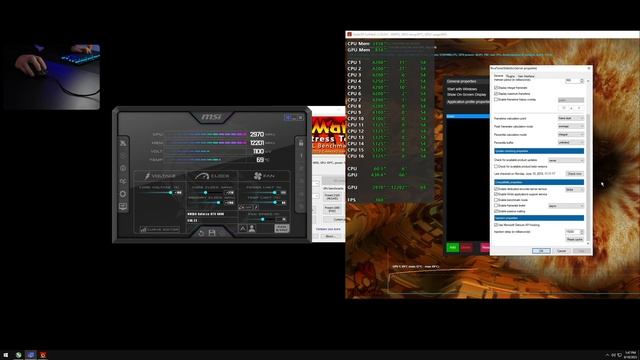Click the core voltage slider handle
The image size is (640, 360).
pos(171,193)
